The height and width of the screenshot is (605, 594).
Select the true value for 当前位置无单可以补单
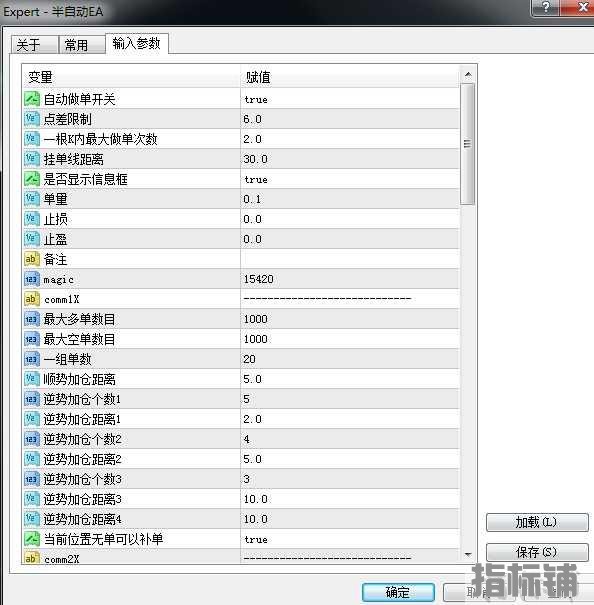pyautogui.click(x=256, y=540)
